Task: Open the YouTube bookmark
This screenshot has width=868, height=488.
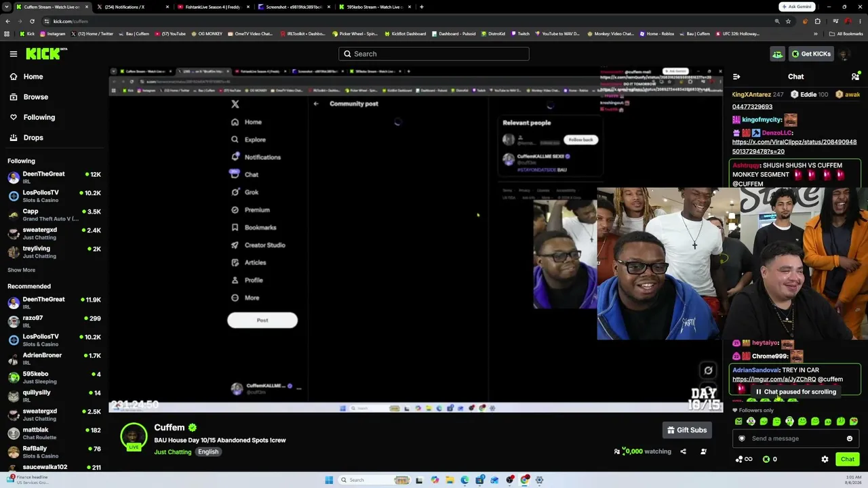Action: (x=170, y=33)
